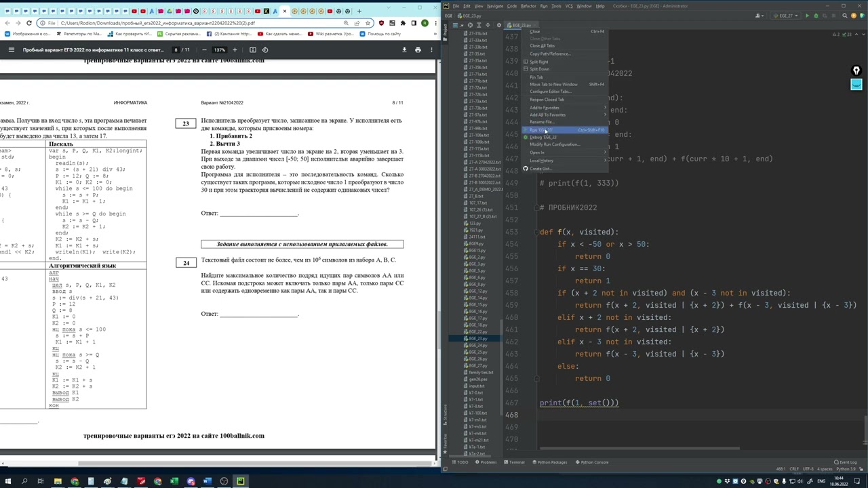Open a new Chrome tab
The width and height of the screenshot is (868, 488).
pos(359,11)
